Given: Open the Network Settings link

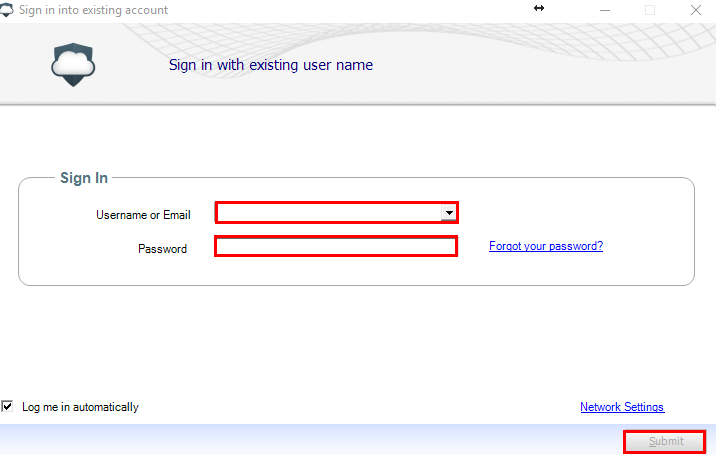Looking at the screenshot, I should click(622, 407).
